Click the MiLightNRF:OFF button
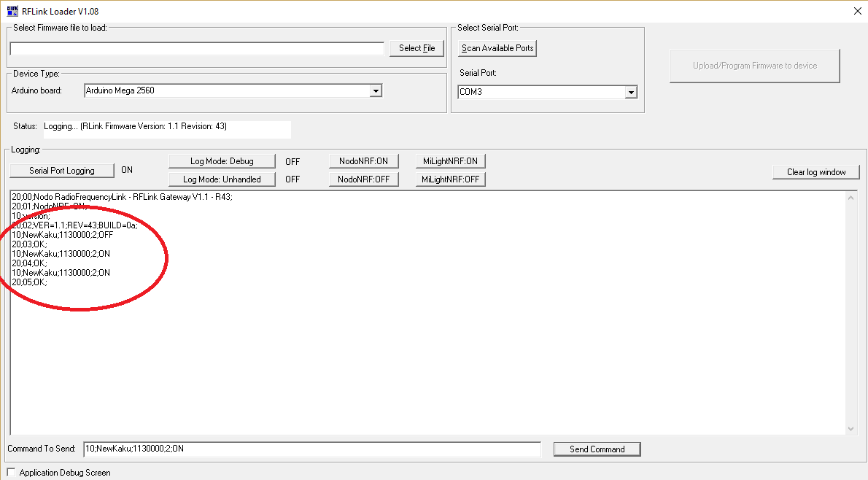868x480 pixels. (451, 179)
